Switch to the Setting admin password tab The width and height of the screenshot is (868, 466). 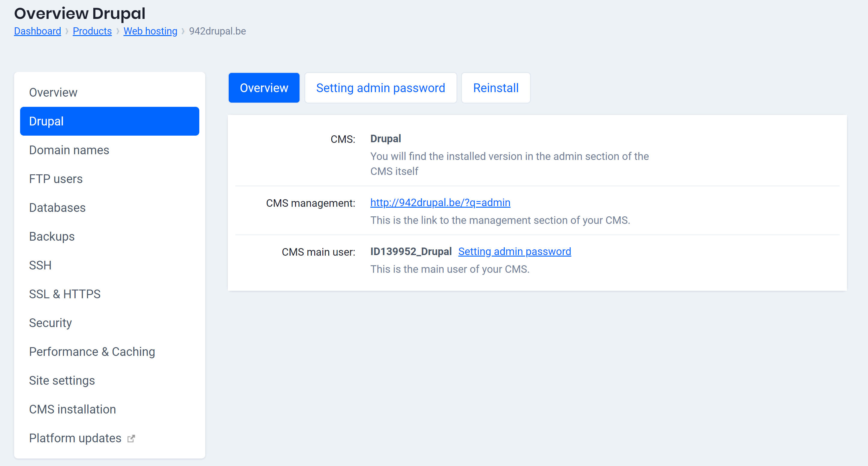[x=380, y=88]
